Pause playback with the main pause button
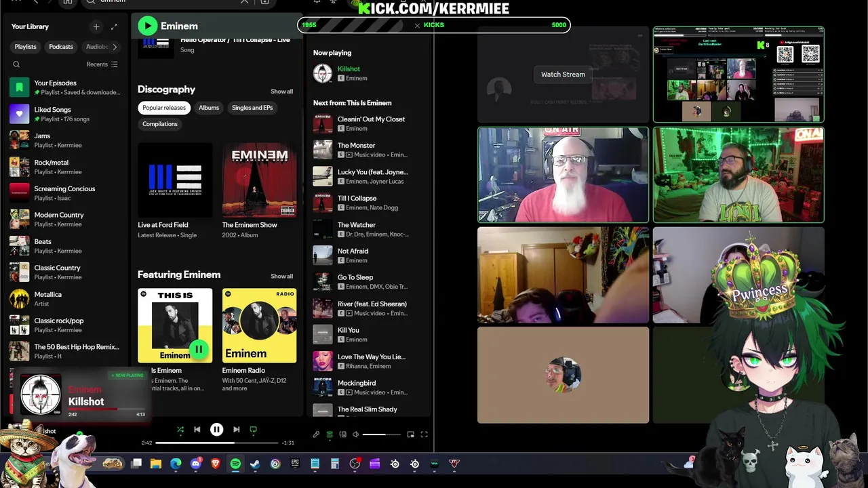Image resolution: width=868 pixels, height=488 pixels. click(x=216, y=429)
